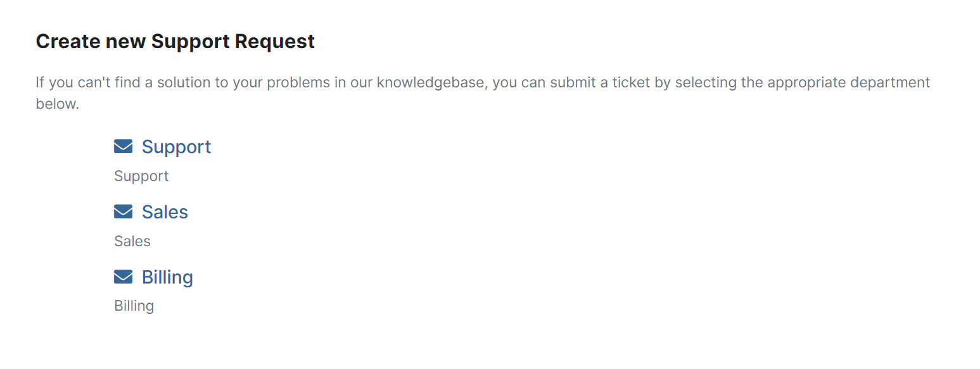Click the words 'appropriate department' in paragraph
The width and height of the screenshot is (980, 369).
pos(849,83)
